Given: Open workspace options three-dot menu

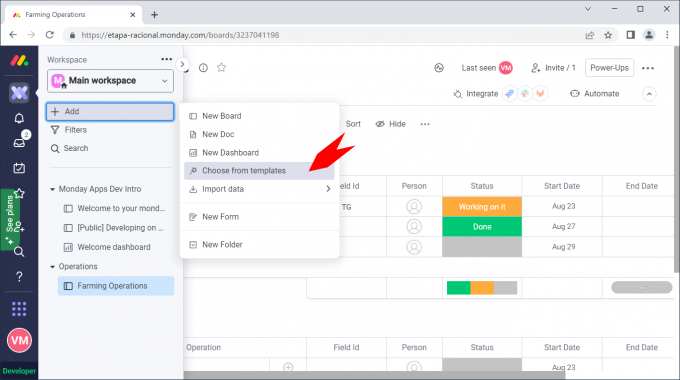Looking at the screenshot, I should [167, 59].
